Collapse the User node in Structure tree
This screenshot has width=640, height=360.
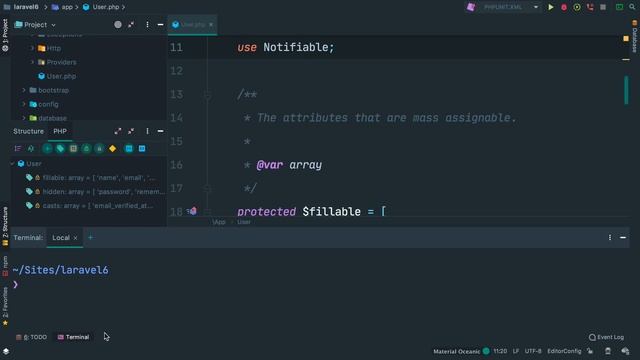click(x=12, y=163)
